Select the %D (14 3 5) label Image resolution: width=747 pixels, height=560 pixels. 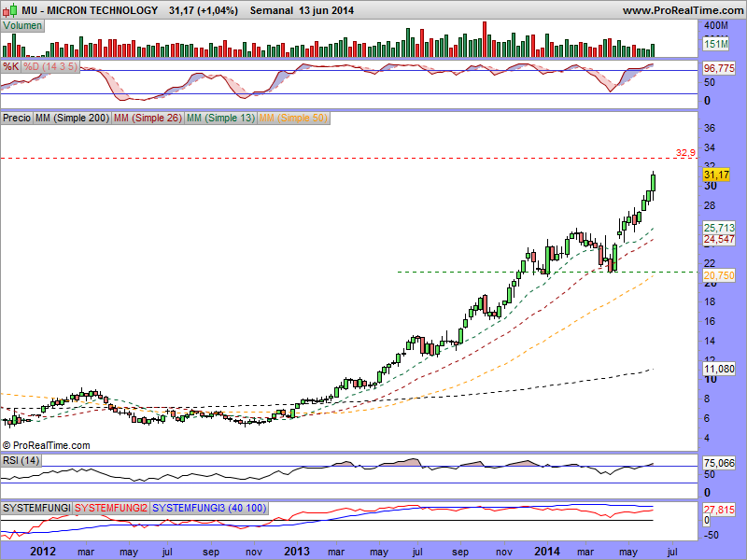(50, 66)
